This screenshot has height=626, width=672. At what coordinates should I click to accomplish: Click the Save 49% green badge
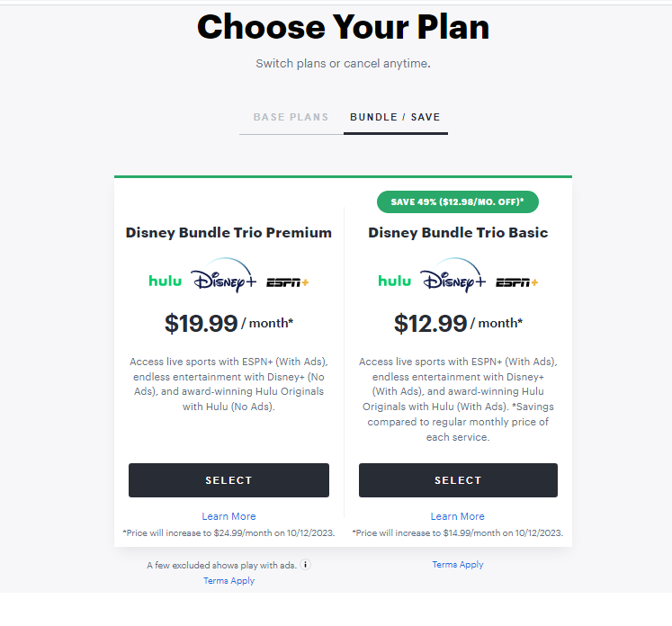(458, 201)
